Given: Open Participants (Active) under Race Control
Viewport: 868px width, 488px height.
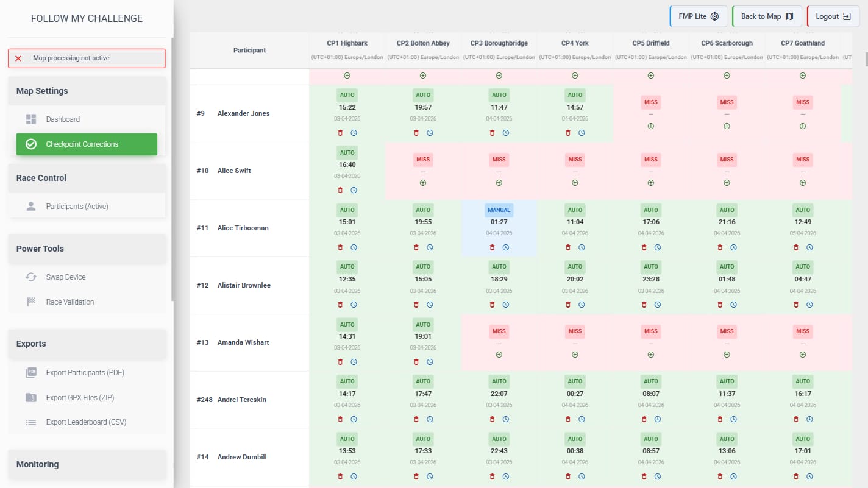Looking at the screenshot, I should (77, 207).
